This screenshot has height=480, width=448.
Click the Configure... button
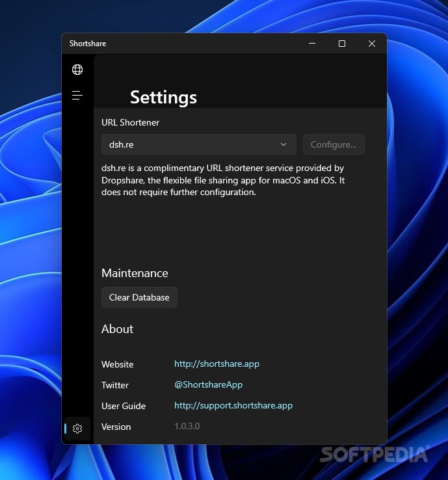[334, 144]
